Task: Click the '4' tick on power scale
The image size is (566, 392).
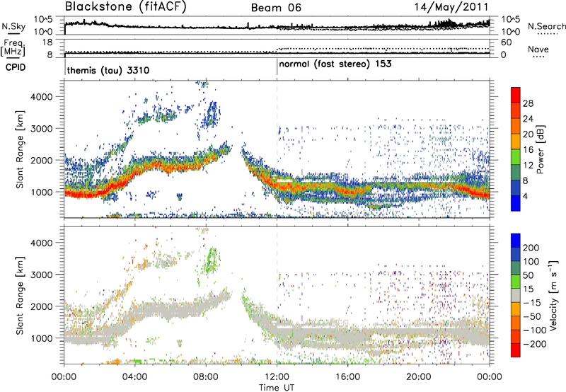Action: pos(525,196)
